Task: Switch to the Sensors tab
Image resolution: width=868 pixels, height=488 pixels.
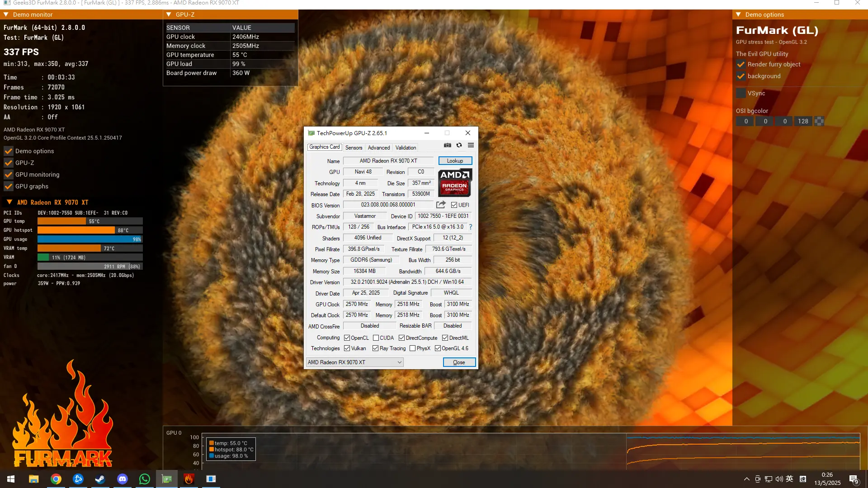Action: 354,148
